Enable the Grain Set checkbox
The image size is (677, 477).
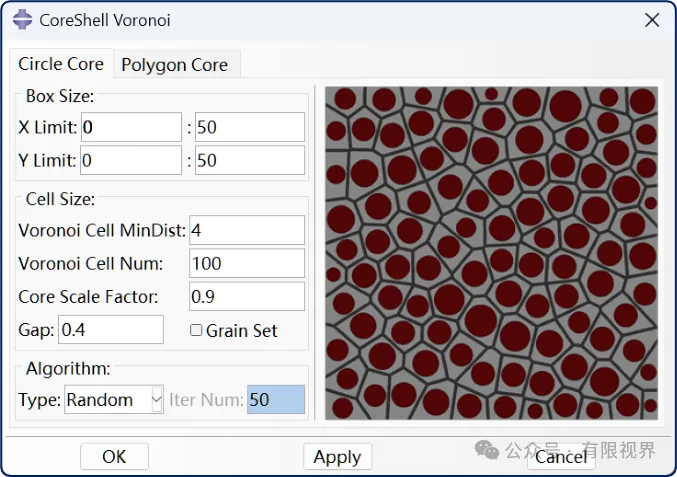click(196, 330)
